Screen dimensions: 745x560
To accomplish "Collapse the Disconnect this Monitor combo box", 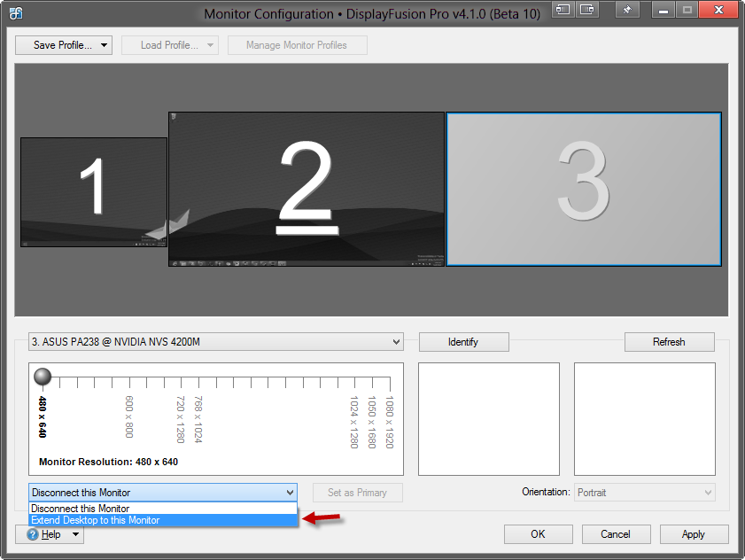I will [x=289, y=493].
